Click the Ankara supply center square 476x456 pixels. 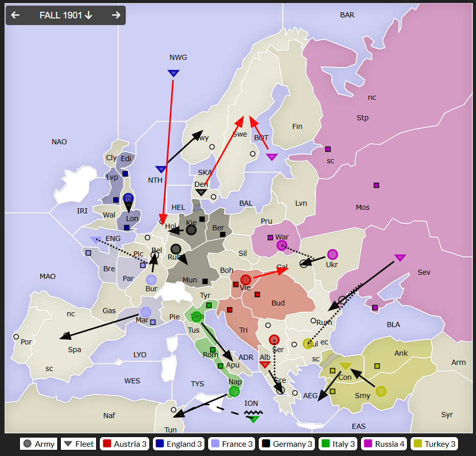coord(377,366)
